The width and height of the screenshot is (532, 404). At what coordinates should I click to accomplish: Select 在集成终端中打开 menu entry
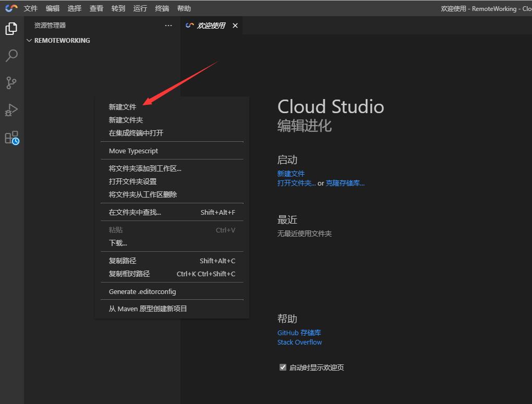coord(136,133)
